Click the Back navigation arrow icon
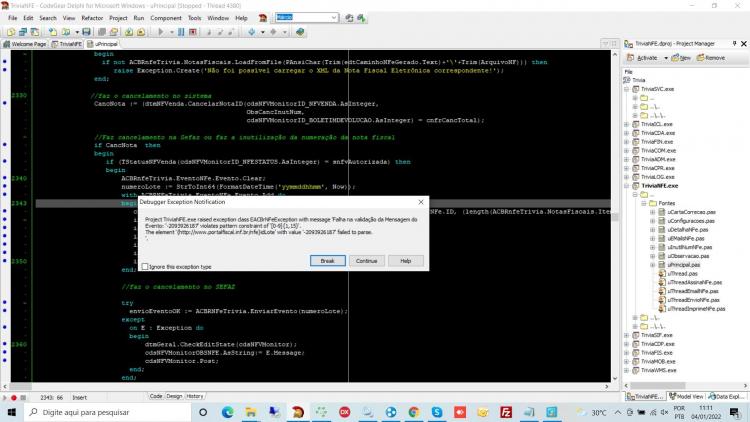Viewport: 750px width, 422px height. point(252,32)
